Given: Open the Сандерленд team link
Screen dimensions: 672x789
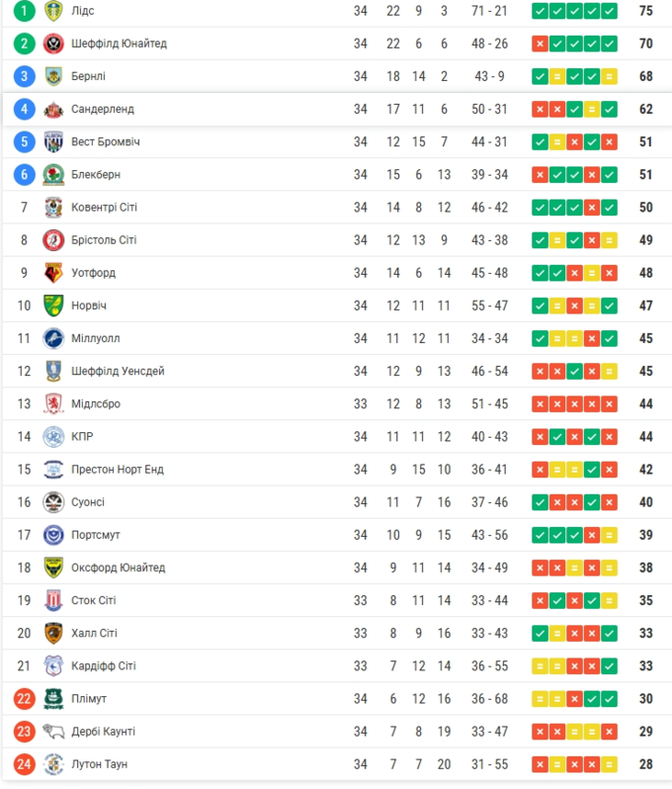Looking at the screenshot, I should [103, 109].
